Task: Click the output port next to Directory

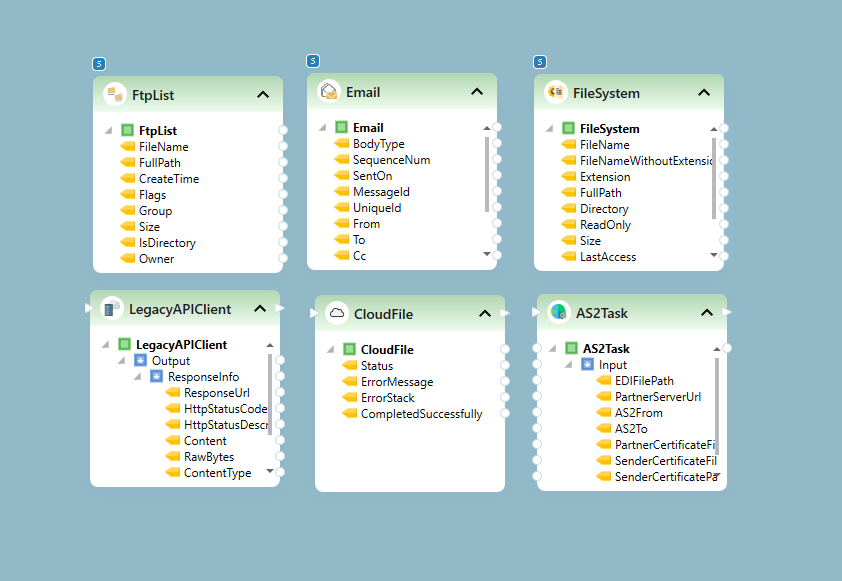Action: click(x=724, y=208)
